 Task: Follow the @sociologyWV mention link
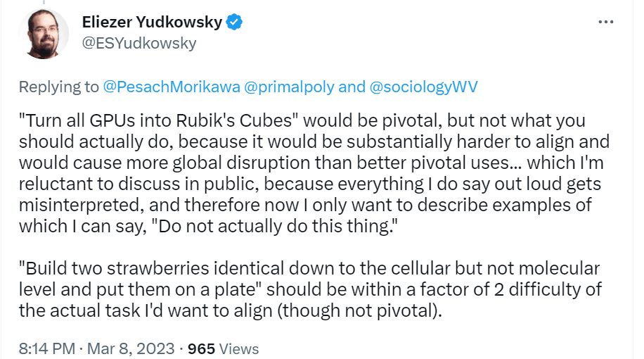(423, 87)
